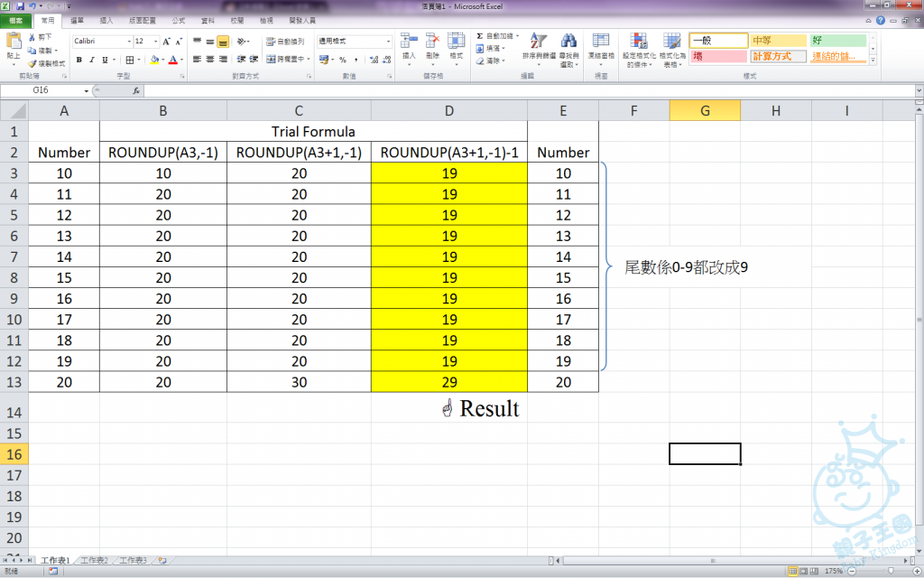Expand the fill color dropdown arrow
Viewport: 924px width, 578px height.
pos(162,60)
